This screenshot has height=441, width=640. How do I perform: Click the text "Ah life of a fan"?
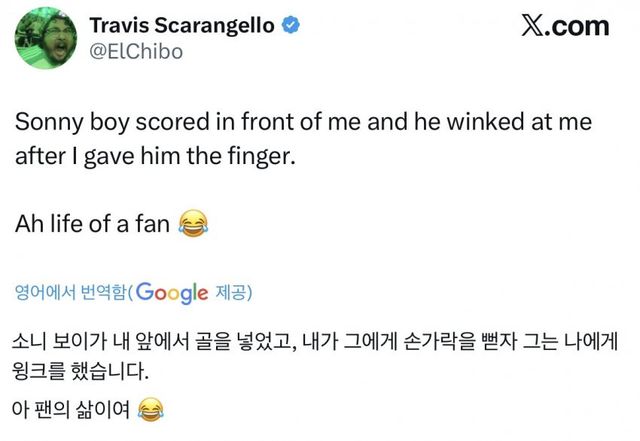(x=93, y=224)
